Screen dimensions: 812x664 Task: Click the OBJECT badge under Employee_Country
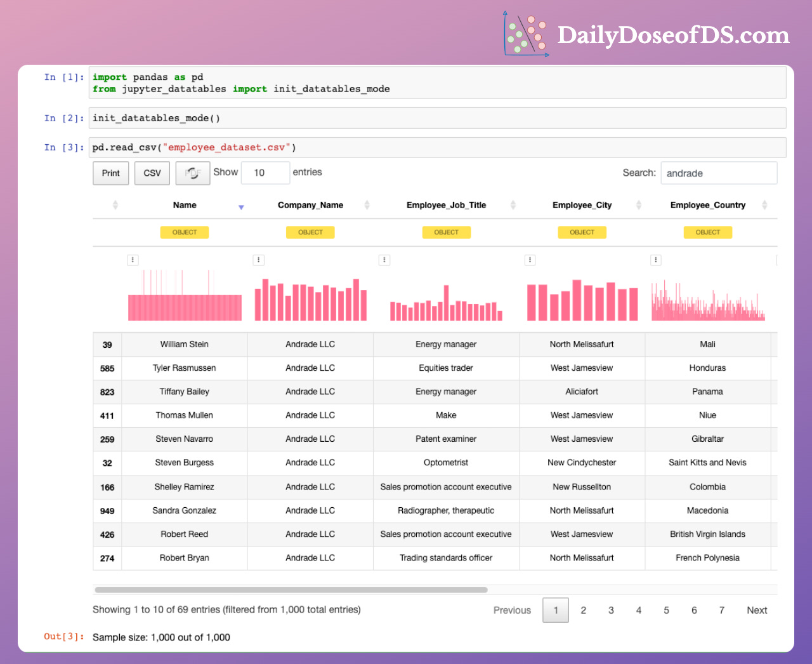[707, 232]
